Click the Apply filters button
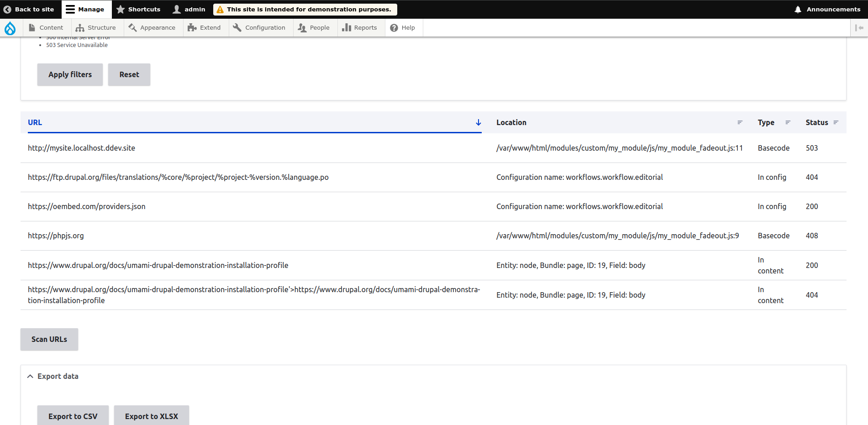Viewport: 868px width, 425px height. 70,74
